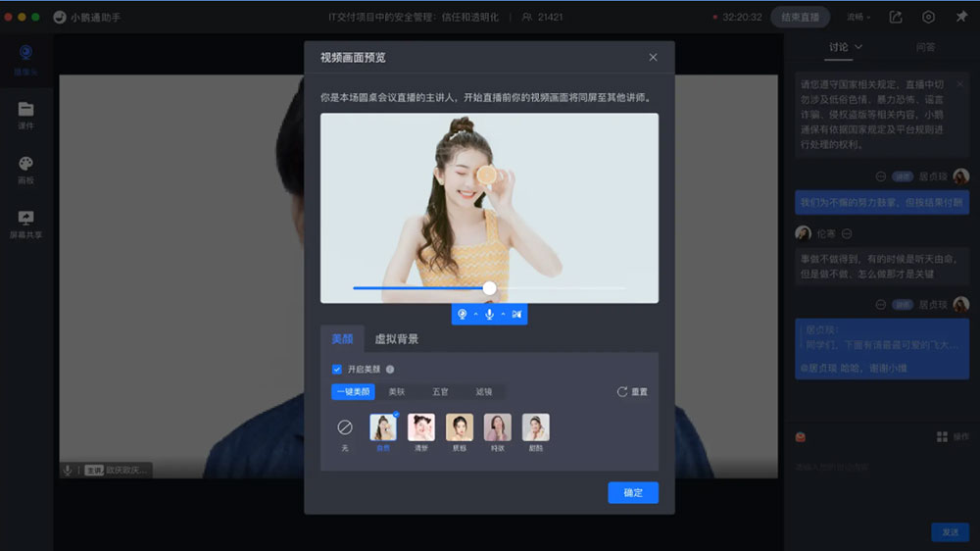Pin the window with the pushpin icon

960,17
